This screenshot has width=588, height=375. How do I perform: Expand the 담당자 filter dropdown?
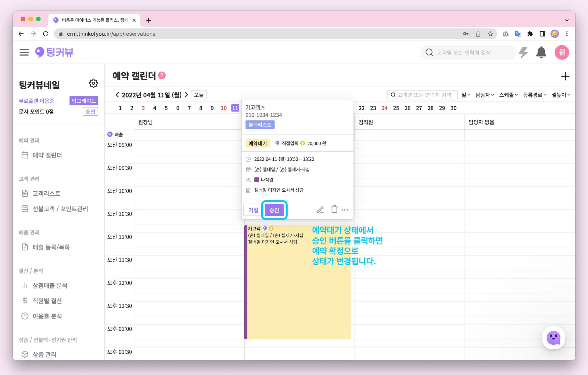pyautogui.click(x=485, y=95)
